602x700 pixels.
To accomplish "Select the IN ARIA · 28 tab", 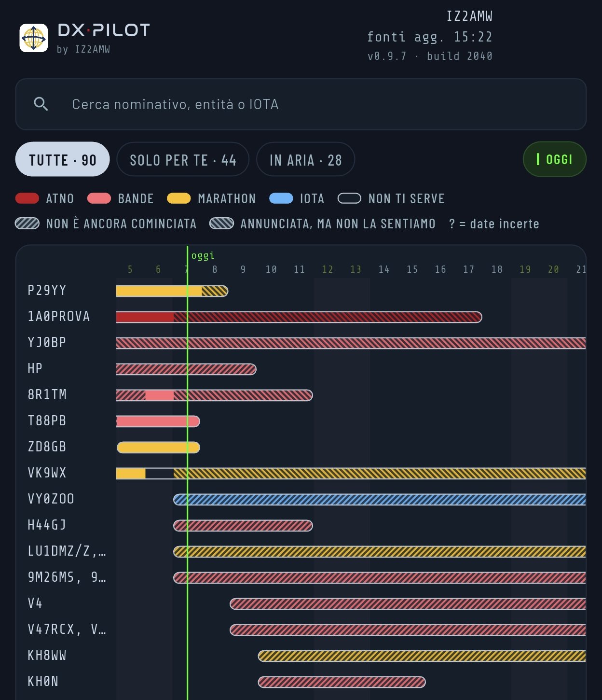I will (306, 159).
